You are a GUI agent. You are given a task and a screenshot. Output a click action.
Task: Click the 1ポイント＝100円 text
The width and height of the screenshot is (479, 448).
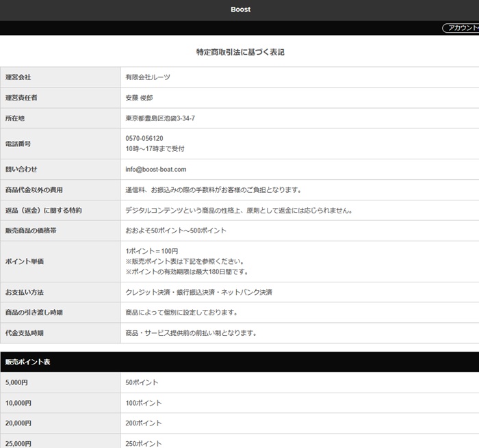(152, 251)
